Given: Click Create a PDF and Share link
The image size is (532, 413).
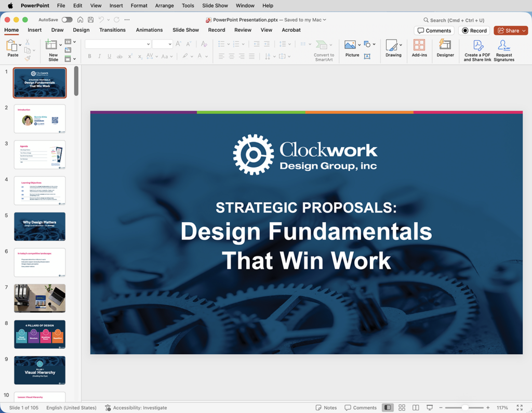Looking at the screenshot, I should point(478,50).
